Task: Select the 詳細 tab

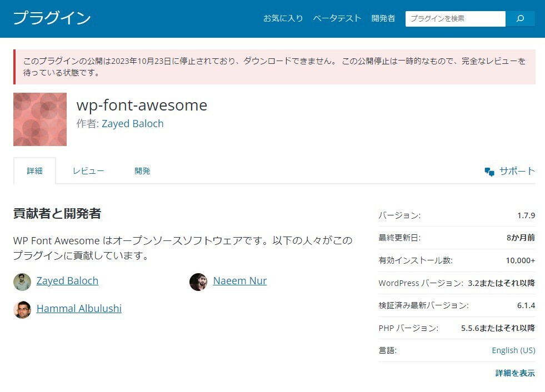Action: tap(34, 170)
